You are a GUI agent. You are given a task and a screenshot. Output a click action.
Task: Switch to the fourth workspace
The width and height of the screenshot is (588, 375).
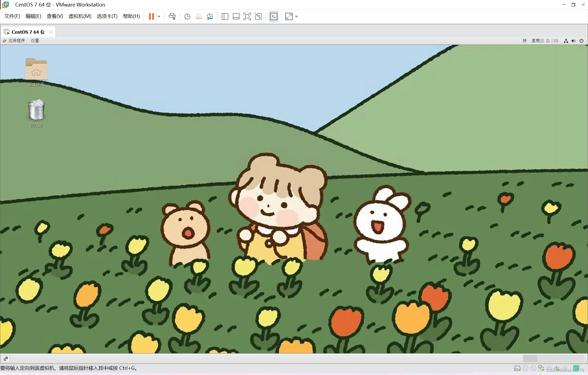[577, 358]
